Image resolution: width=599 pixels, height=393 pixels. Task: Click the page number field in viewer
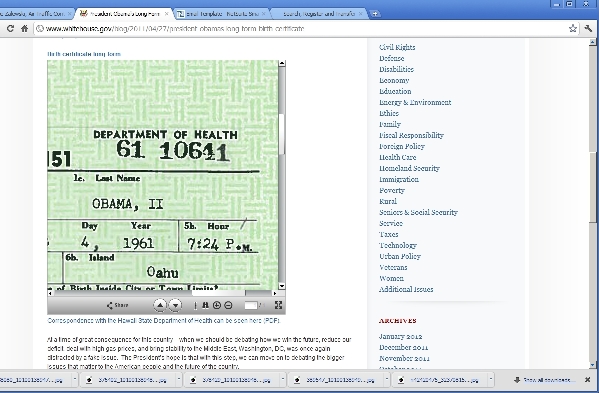251,305
